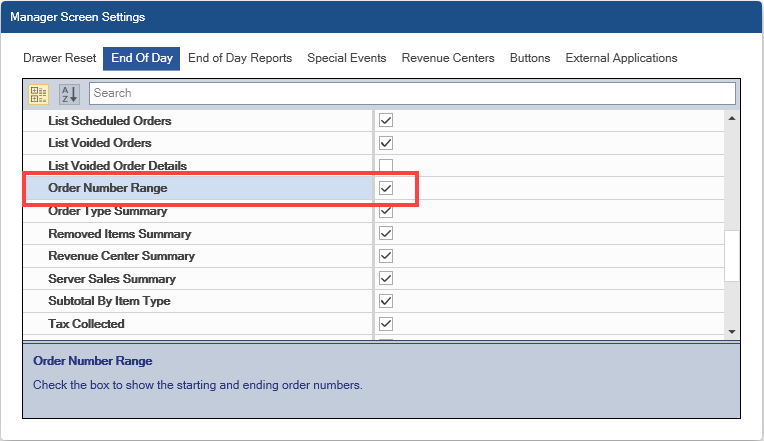Click the scrollbar down arrow

pos(731,331)
